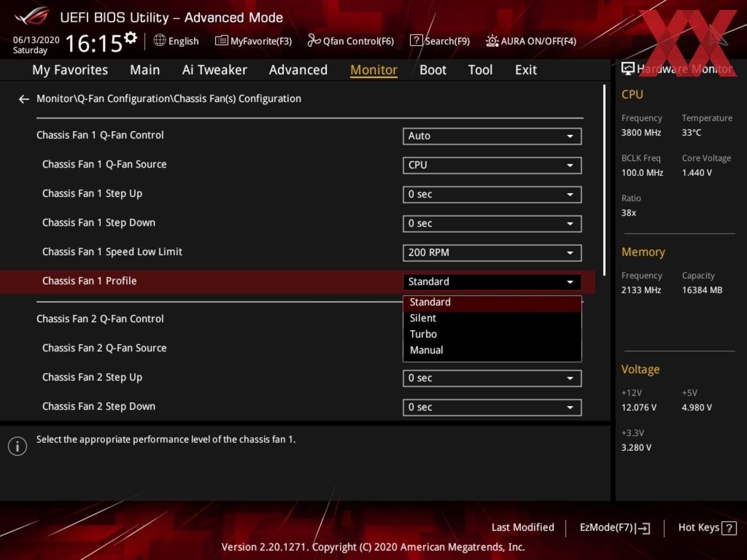This screenshot has width=747, height=560.
Task: Click Last Modified
Action: (522, 528)
